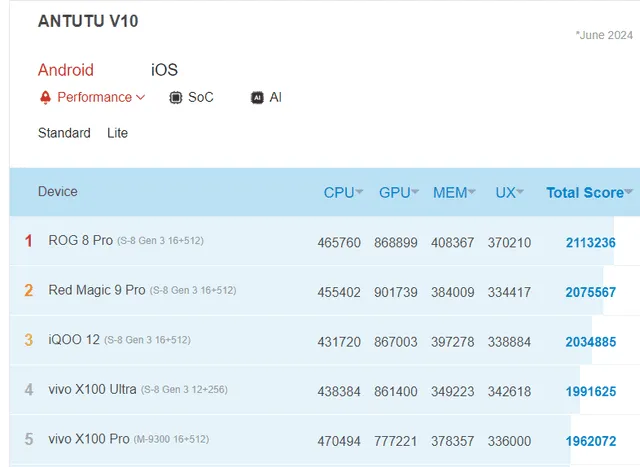The image size is (640, 467).
Task: Click Red Magic 9 Pro MEM score 384009
Action: tap(453, 292)
